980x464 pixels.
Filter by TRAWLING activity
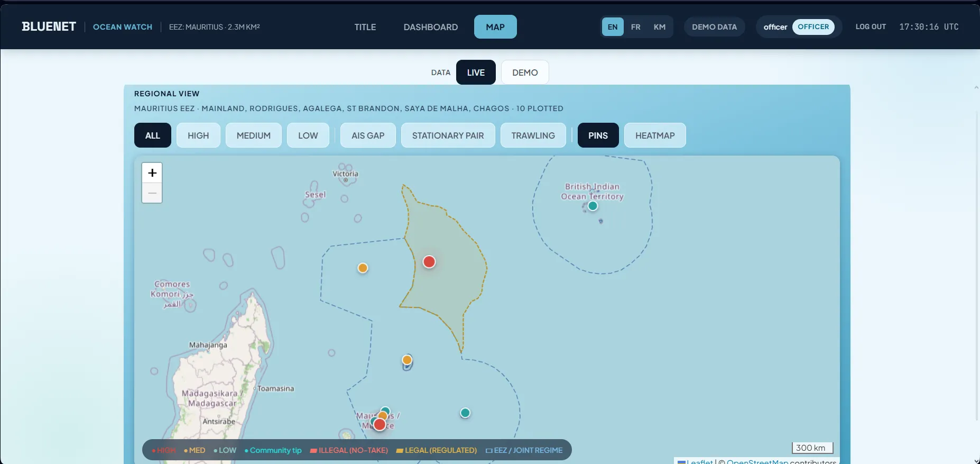[x=533, y=135]
